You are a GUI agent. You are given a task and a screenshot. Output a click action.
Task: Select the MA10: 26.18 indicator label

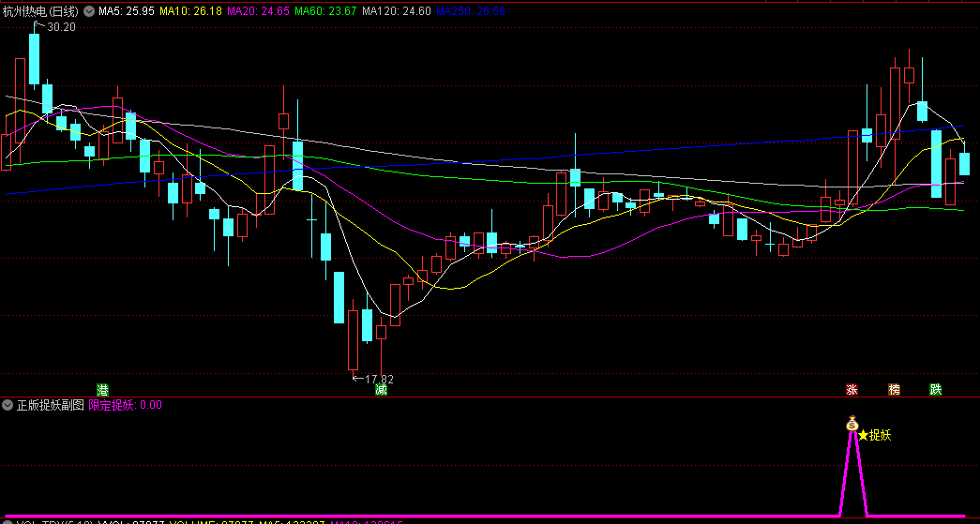(190, 10)
